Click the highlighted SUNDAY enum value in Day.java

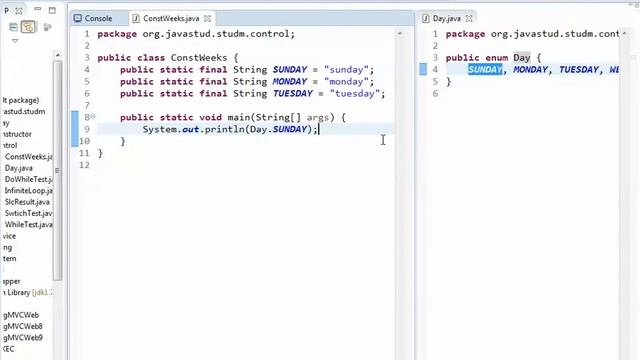pyautogui.click(x=485, y=69)
